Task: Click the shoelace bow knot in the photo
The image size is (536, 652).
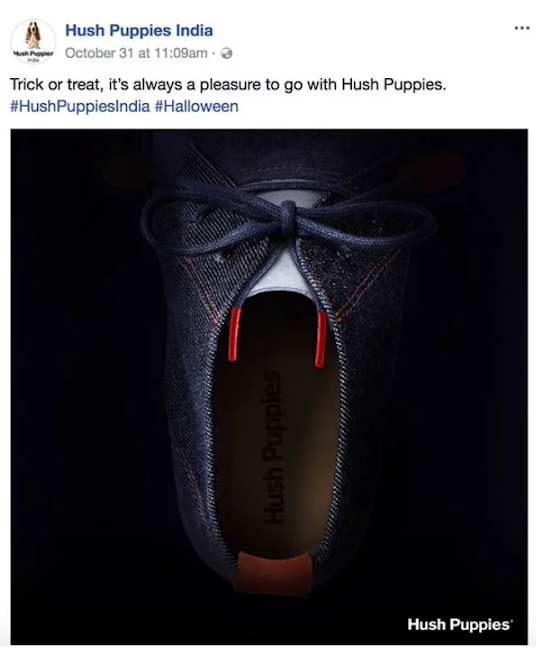Action: point(288,215)
